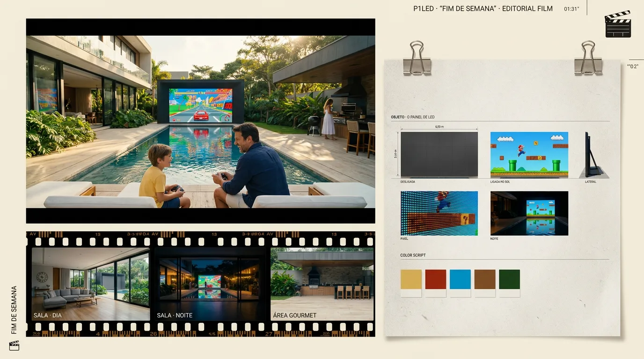
Task: Click the 'OBJETO · O PAINEL DE LED' heading
Action: [413, 117]
